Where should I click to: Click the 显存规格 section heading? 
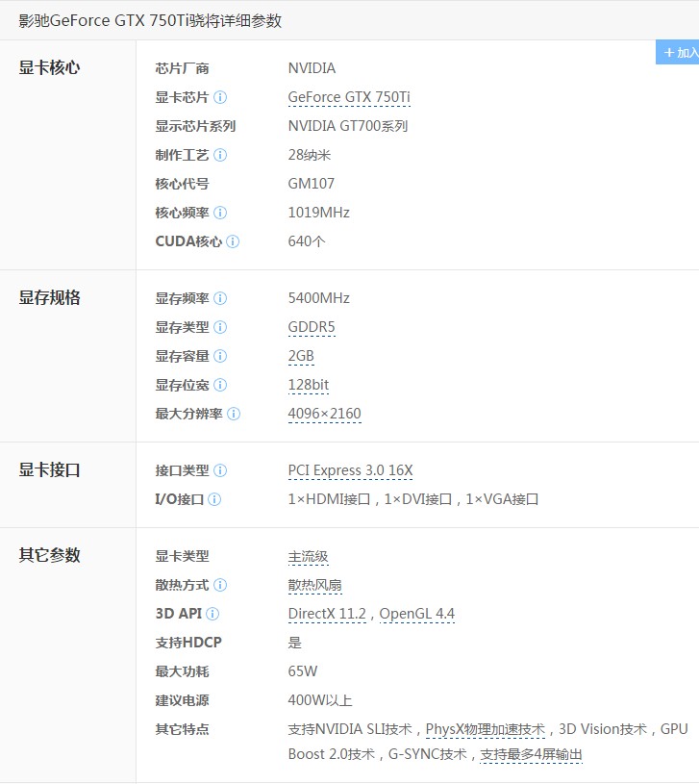pos(49,297)
